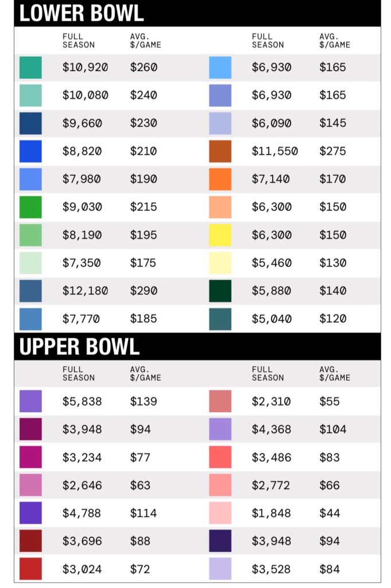Image resolution: width=391 pixels, height=588 pixels.
Task: Click the Lower Bowl section header
Action: point(81,13)
